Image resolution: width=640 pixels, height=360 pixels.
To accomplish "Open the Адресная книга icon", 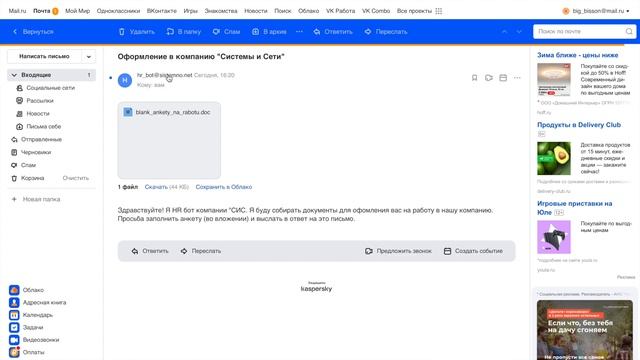I will (x=14, y=302).
